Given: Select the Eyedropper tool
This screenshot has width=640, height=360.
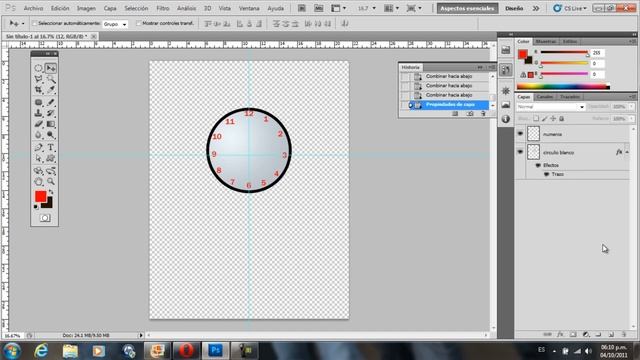Looking at the screenshot, I should point(51,89).
